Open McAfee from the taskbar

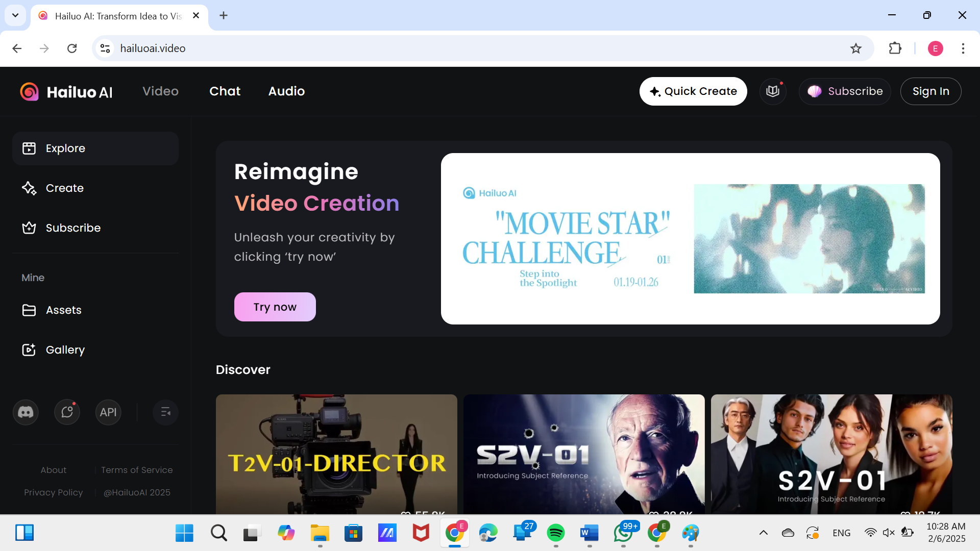click(421, 533)
